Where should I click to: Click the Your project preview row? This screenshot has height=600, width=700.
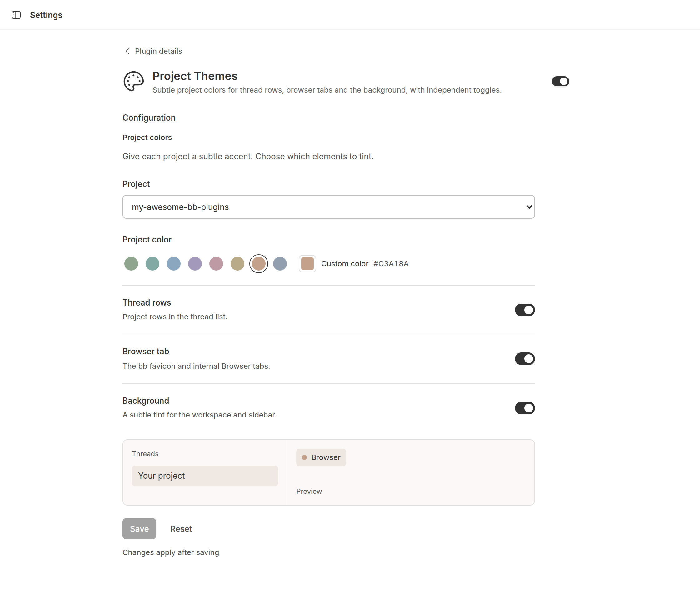tap(205, 476)
